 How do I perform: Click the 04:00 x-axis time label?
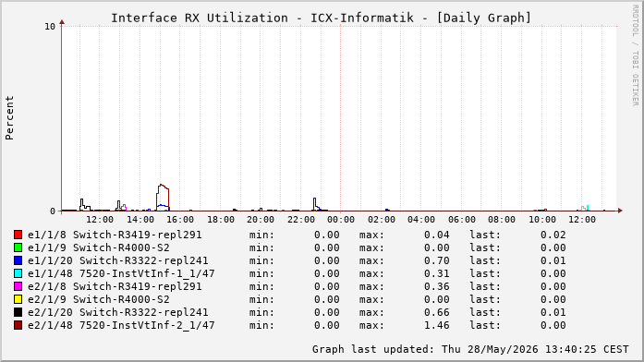coord(421,220)
